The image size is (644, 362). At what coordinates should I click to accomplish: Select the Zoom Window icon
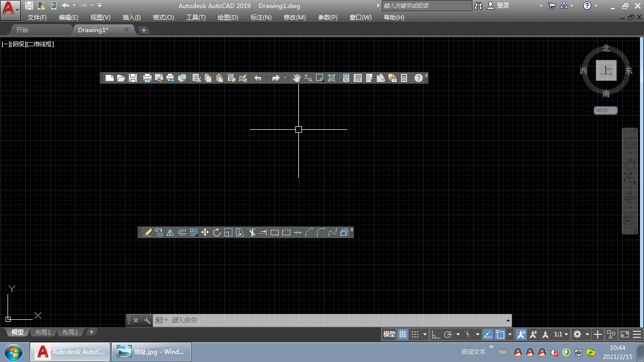click(319, 78)
